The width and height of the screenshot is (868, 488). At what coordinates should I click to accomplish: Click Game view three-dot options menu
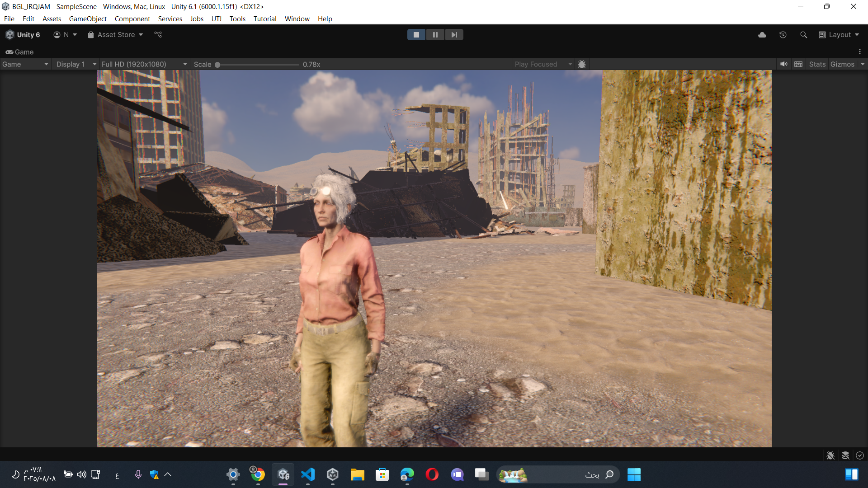(x=860, y=52)
